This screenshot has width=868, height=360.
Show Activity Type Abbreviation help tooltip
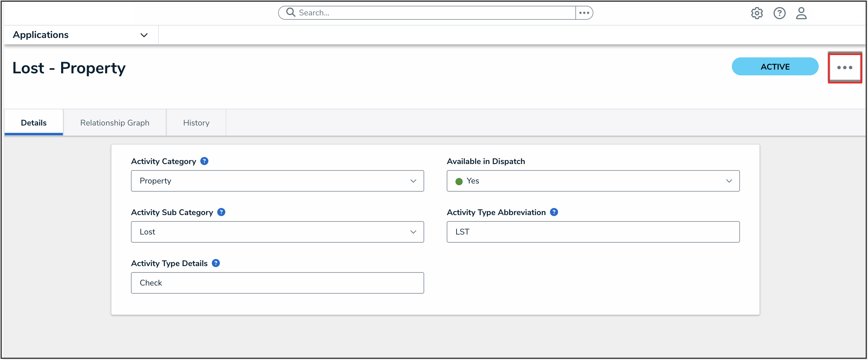(554, 212)
